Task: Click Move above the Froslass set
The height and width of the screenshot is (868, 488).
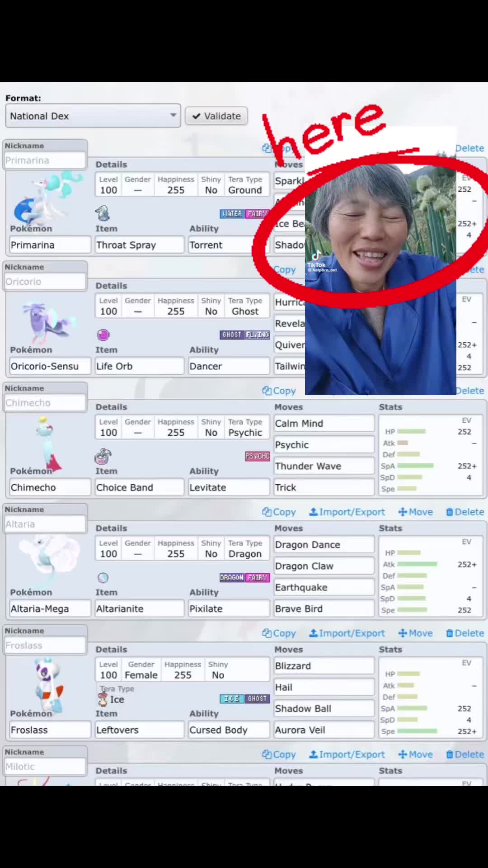Action: [416, 633]
